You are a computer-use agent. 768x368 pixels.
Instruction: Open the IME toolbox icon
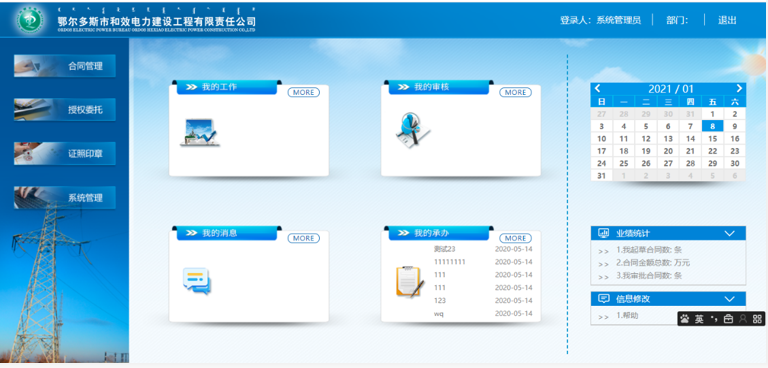click(x=728, y=319)
